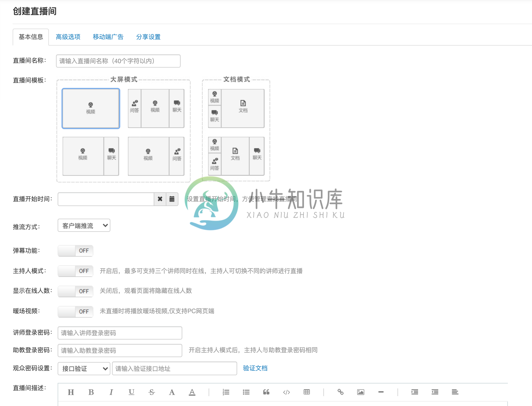Viewport: 532px width, 406px height.
Task: Toggle the 暖场视频 switch
Action: tap(75, 312)
